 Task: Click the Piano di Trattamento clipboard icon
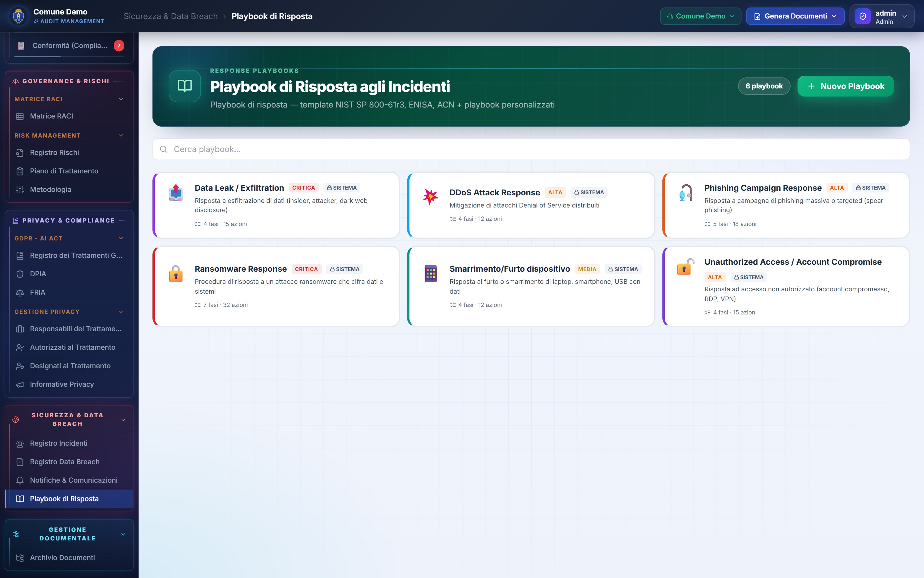pyautogui.click(x=20, y=171)
